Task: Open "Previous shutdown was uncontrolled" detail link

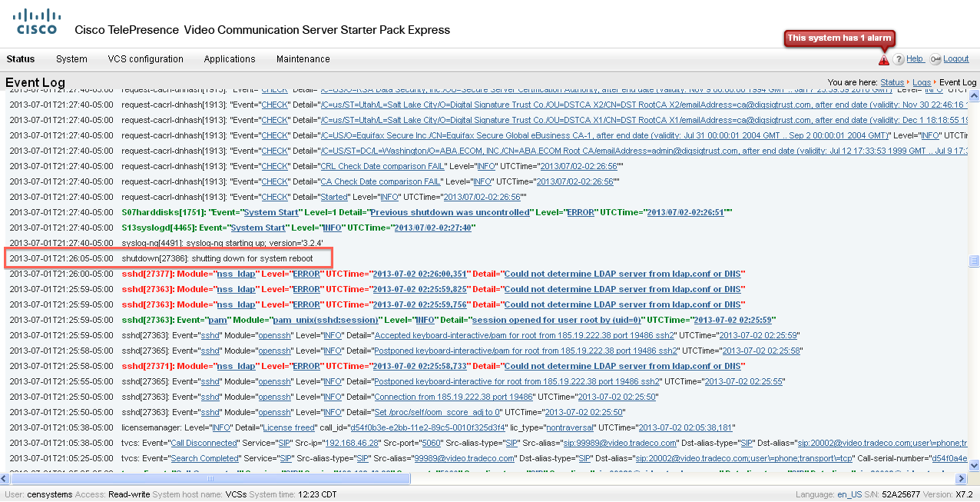Action: click(x=450, y=212)
